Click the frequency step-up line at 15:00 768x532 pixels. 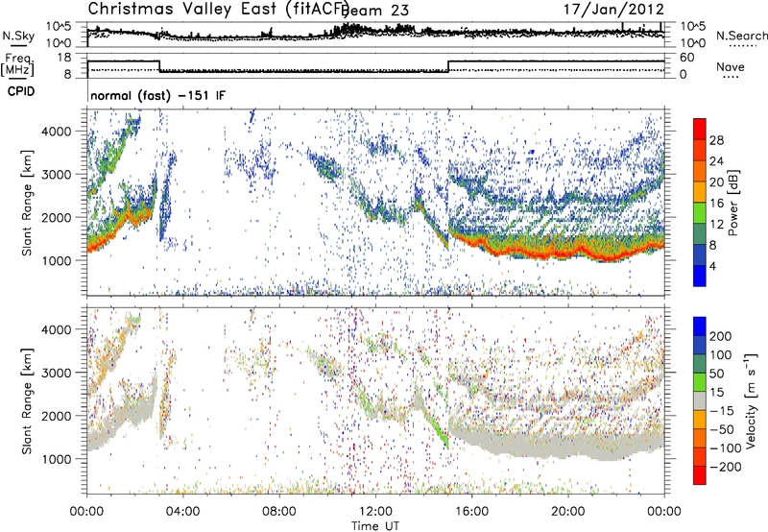(448, 66)
